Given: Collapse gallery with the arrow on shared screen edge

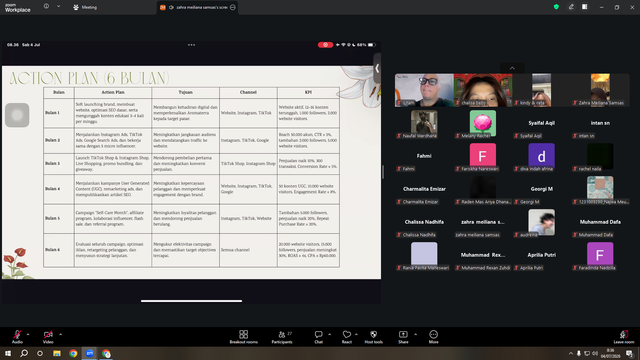Looking at the screenshot, I should coord(377,69).
